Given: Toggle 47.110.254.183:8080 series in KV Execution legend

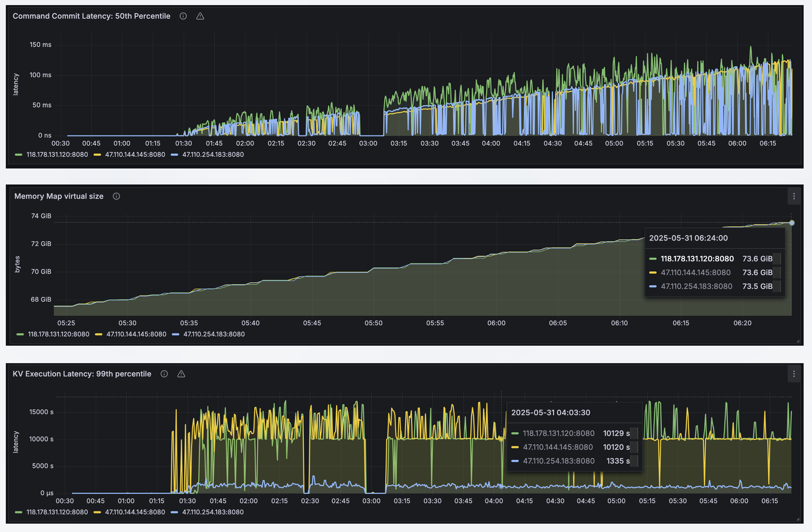Looking at the screenshot, I should (x=212, y=512).
